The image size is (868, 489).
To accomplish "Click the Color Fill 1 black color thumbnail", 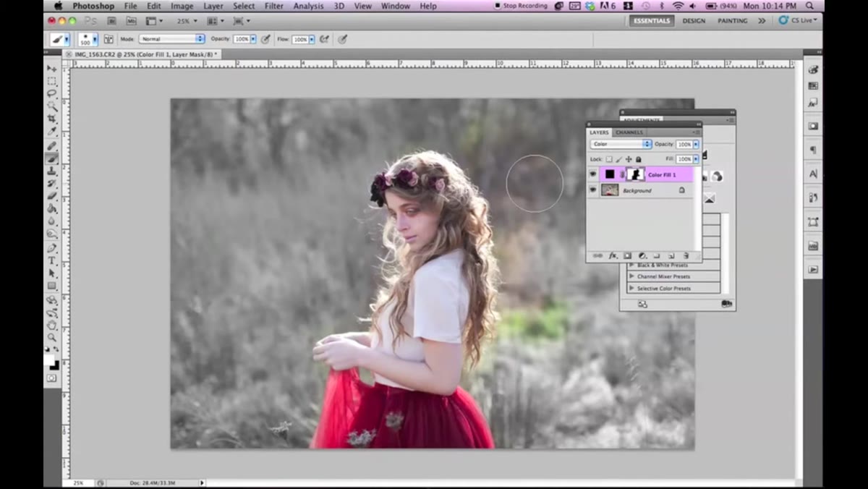I will [x=610, y=174].
